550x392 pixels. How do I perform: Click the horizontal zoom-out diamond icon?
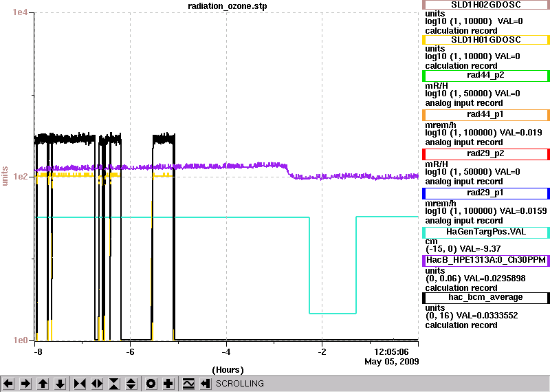point(97,384)
